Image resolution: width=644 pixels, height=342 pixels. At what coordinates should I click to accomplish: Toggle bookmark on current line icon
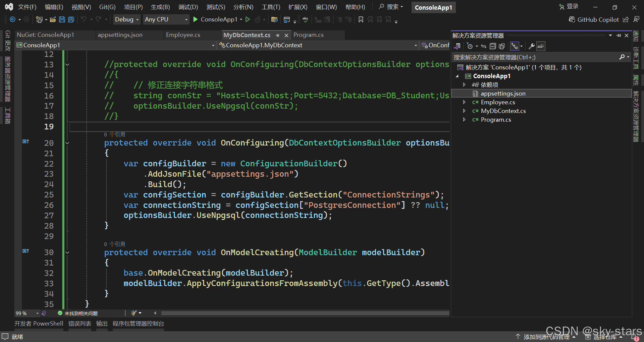coord(361,19)
